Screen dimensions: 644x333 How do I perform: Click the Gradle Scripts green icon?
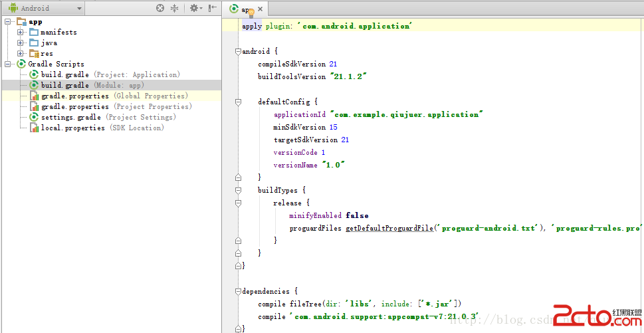(21, 64)
